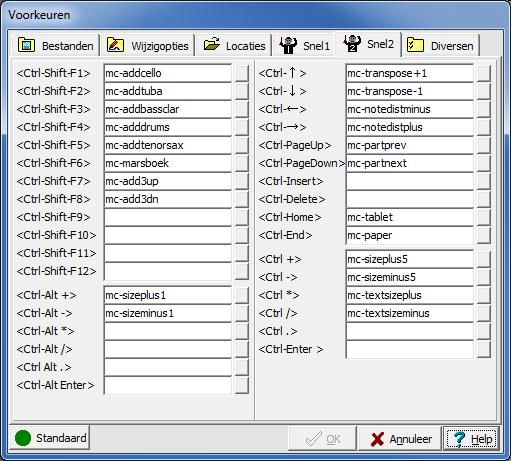Screen dimensions: 511x461
Task: Click the Diversen checklist folder icon
Action: coord(415,45)
